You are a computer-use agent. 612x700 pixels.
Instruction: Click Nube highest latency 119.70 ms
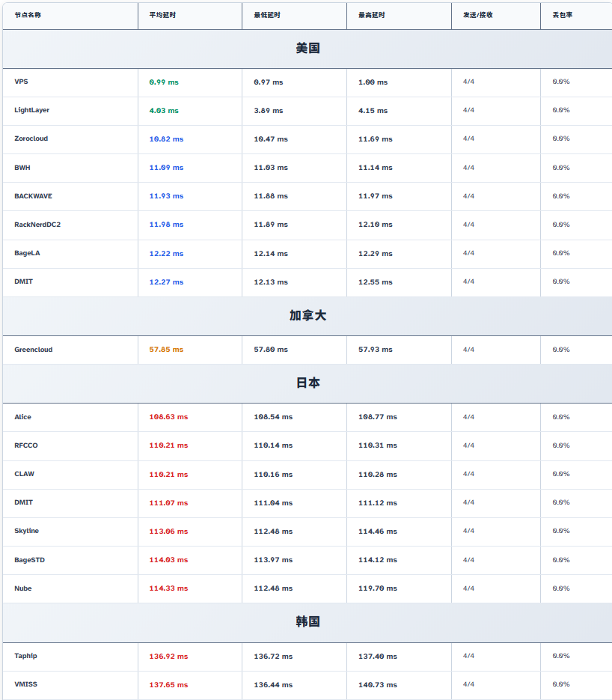click(378, 588)
